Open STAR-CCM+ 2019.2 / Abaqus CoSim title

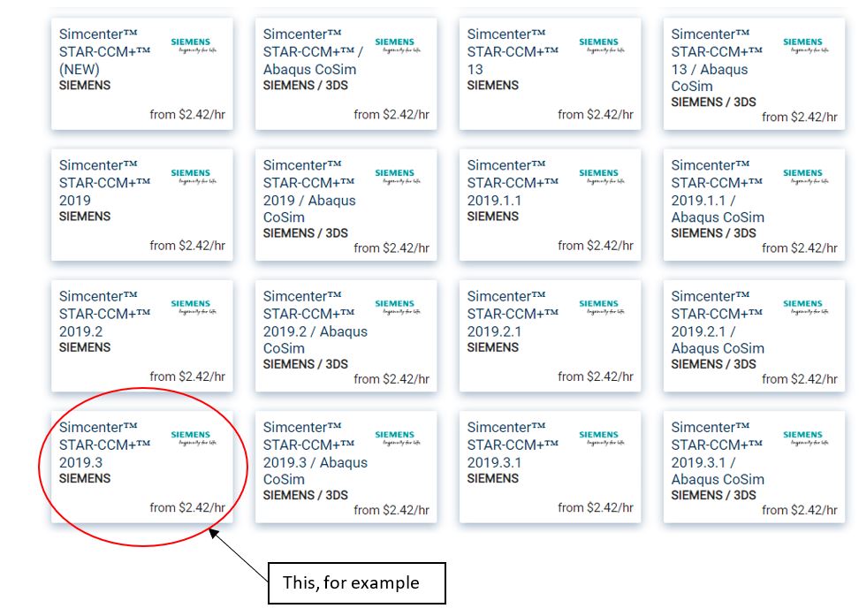(315, 322)
